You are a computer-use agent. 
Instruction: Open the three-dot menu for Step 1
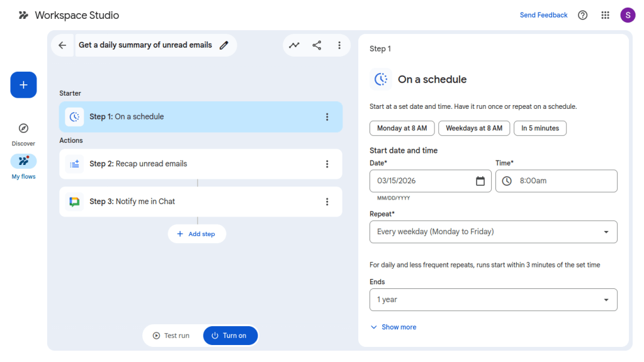point(327,116)
